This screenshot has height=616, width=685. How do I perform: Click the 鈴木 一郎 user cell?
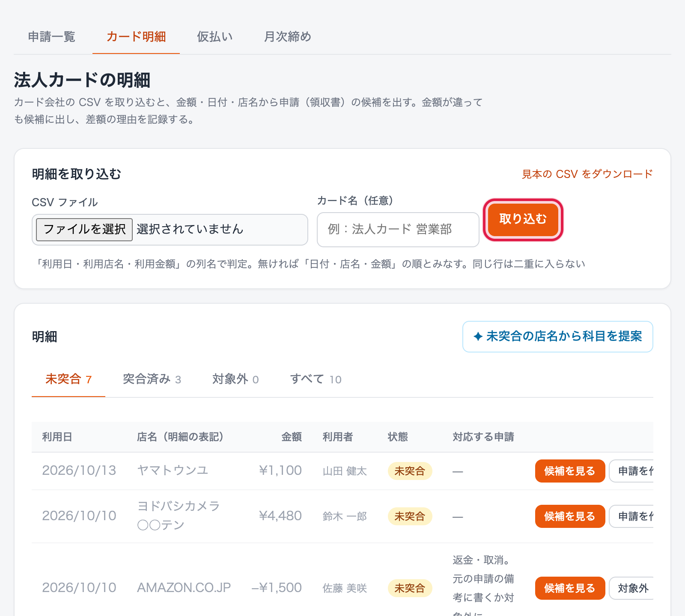[x=345, y=516]
